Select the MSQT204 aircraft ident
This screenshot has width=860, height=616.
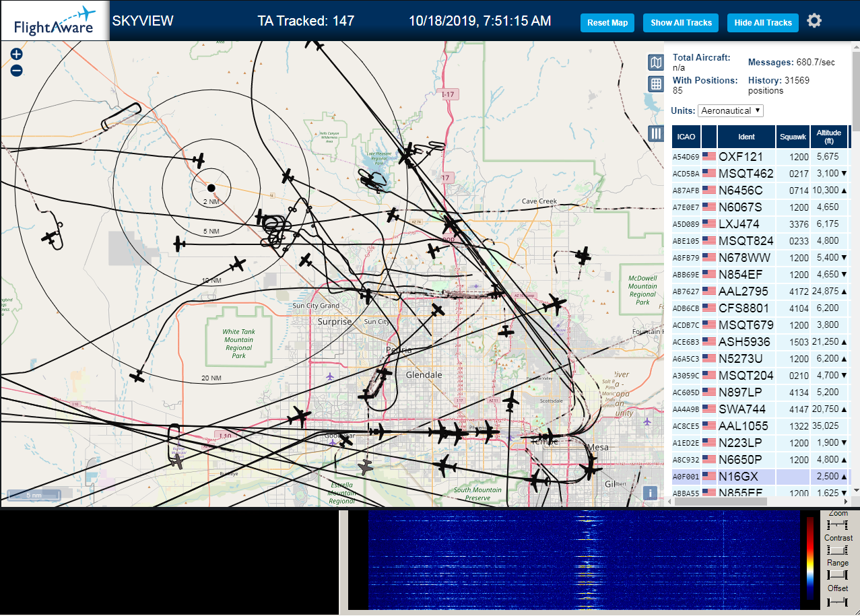pyautogui.click(x=746, y=375)
